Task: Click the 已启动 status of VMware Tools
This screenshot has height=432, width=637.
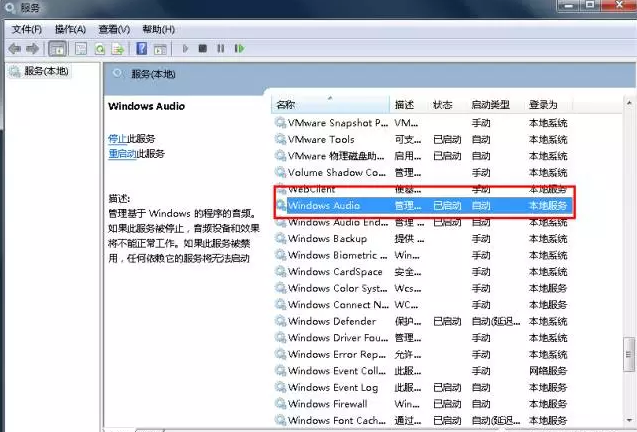Action: click(x=447, y=139)
